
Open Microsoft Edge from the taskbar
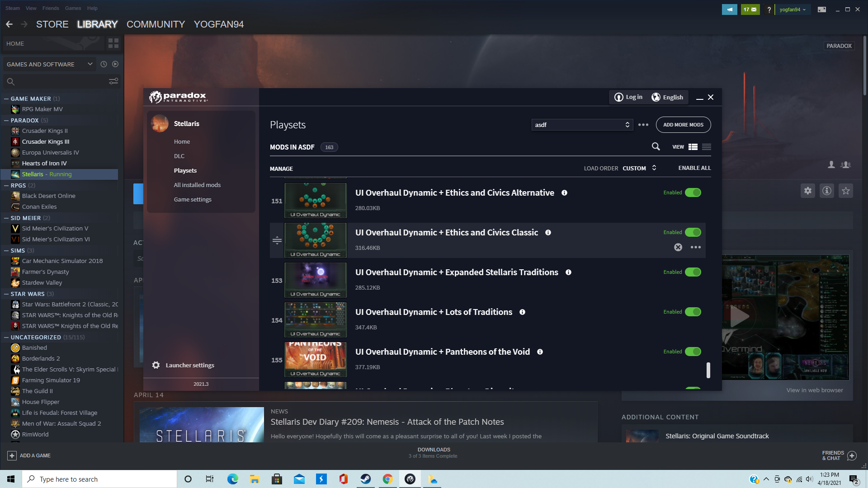(232, 479)
